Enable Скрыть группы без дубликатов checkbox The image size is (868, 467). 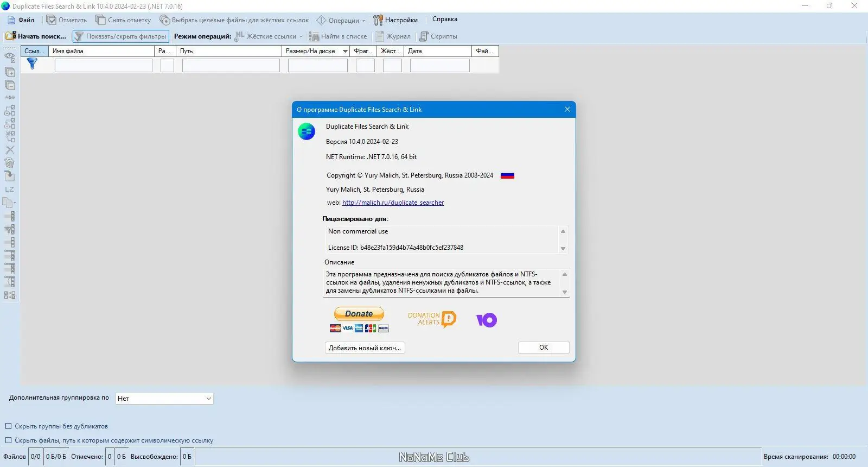point(8,426)
